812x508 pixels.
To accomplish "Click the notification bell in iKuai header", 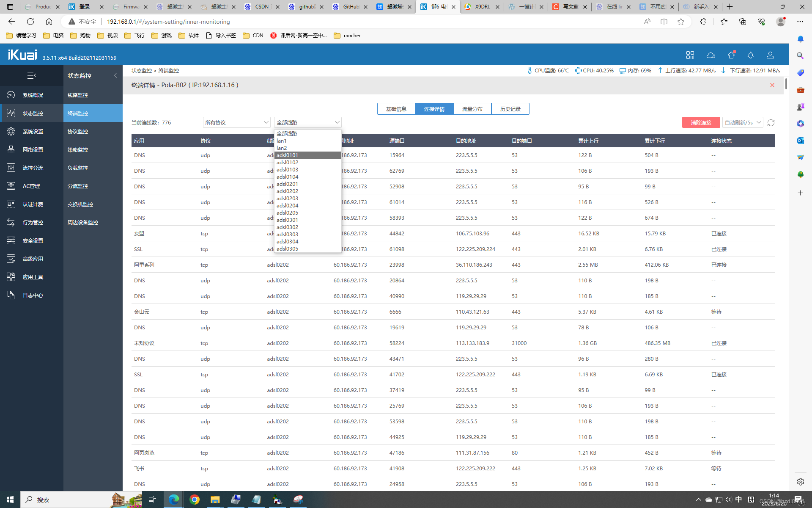I will (x=751, y=55).
